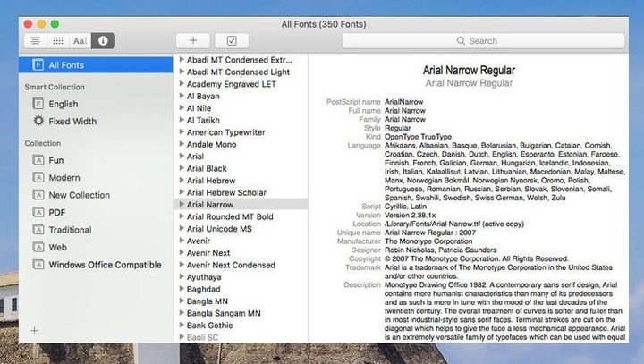Expand the Al Bayan font family
This screenshot has height=364, width=644.
pyautogui.click(x=182, y=96)
